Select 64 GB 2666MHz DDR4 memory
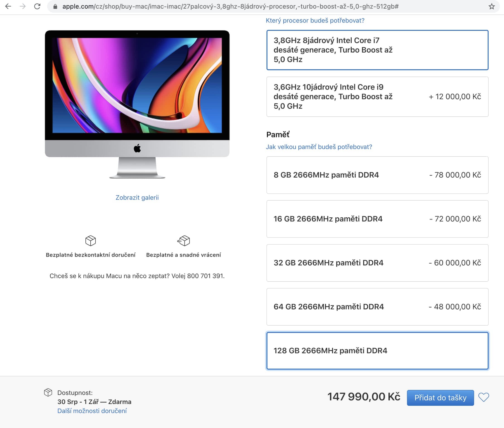Screen dimensions: 504x428 (377, 307)
